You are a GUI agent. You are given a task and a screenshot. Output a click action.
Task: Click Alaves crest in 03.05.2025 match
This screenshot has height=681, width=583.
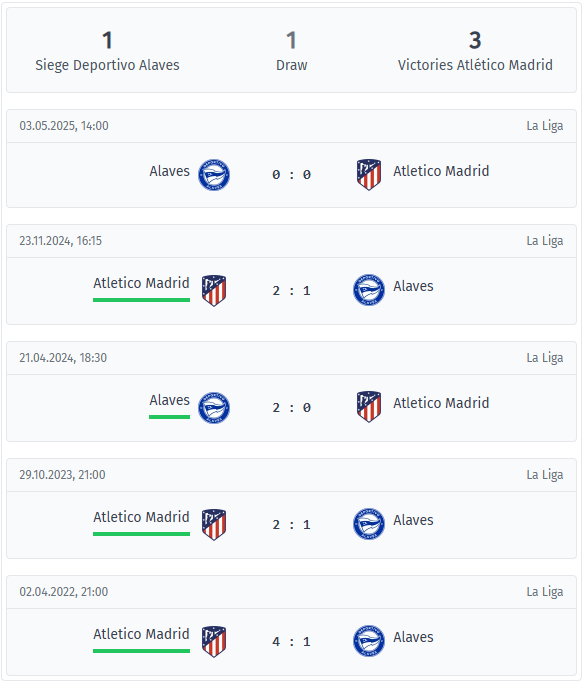[x=214, y=175]
